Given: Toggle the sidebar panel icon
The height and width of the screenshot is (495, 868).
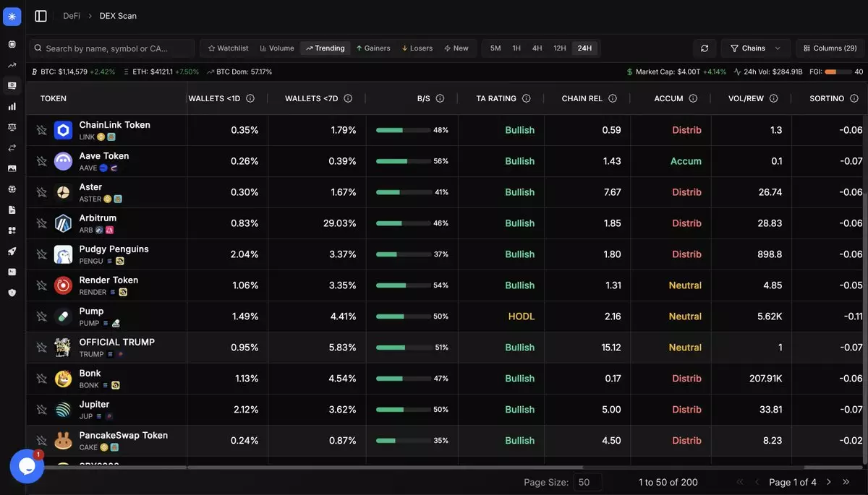Looking at the screenshot, I should (x=41, y=16).
